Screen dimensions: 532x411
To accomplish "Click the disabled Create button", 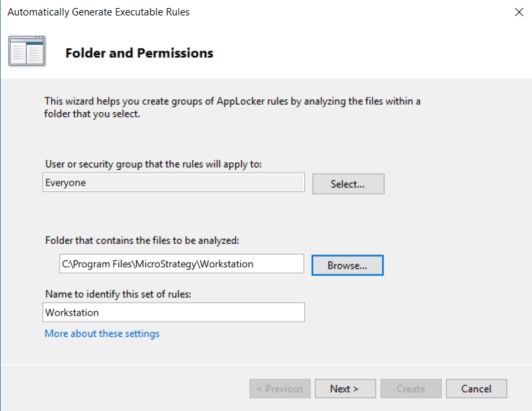I will pos(410,389).
